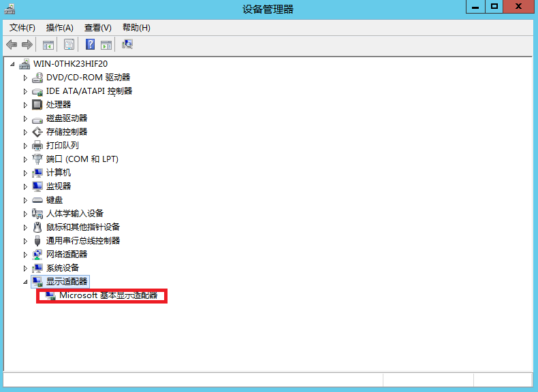This screenshot has width=538, height=392.
Task: Click the port icon beside 端口 (COM 和 LPT)
Action: pyautogui.click(x=37, y=159)
